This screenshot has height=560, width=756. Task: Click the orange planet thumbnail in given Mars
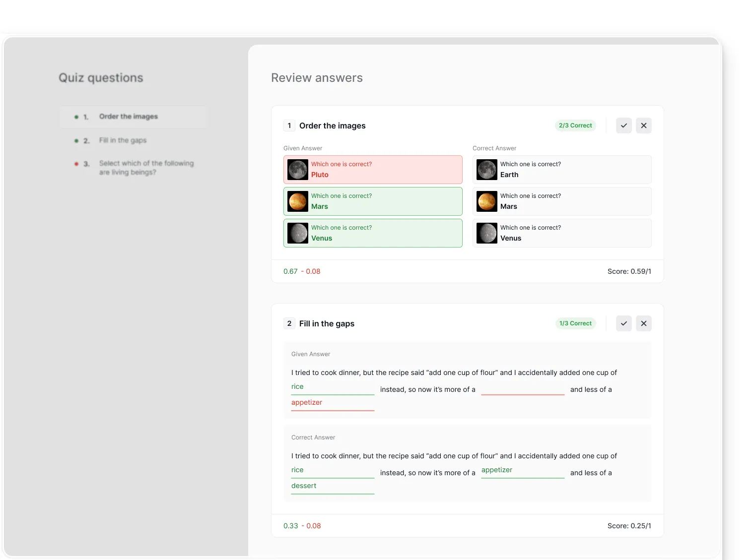click(x=298, y=201)
